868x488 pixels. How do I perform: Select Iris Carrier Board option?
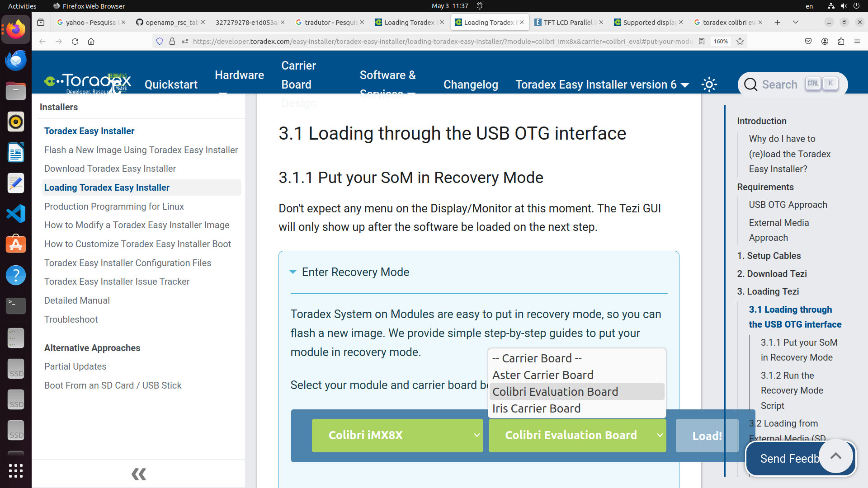point(577,408)
